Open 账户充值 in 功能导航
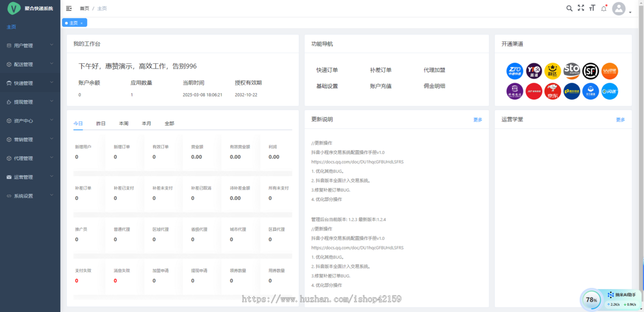 (380, 86)
